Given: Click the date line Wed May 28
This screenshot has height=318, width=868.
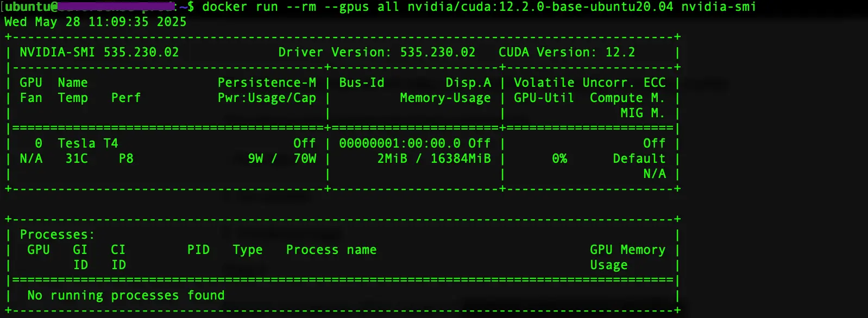Looking at the screenshot, I should (x=95, y=22).
